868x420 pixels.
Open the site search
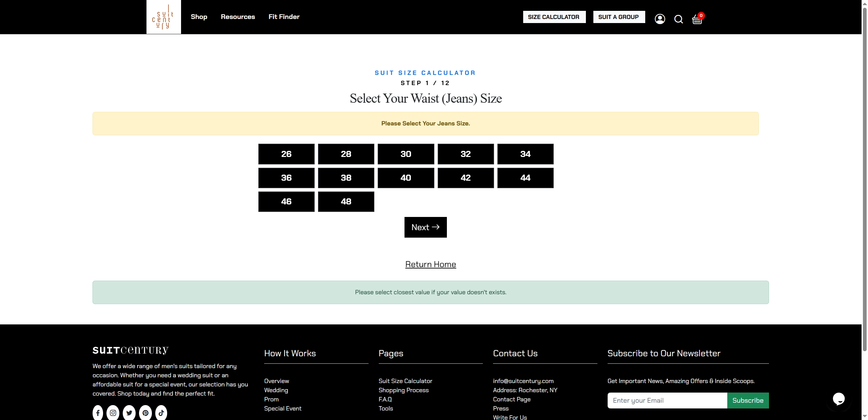click(x=678, y=19)
